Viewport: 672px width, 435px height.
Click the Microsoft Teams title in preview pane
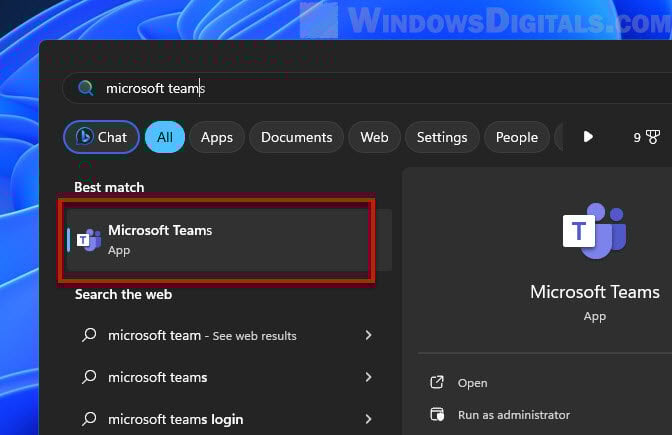(x=594, y=292)
